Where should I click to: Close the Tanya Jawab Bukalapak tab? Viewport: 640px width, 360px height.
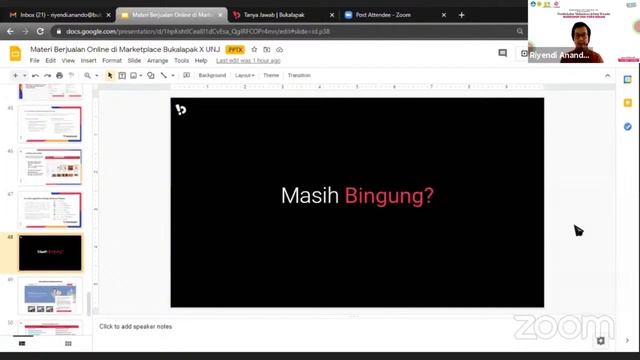point(332,15)
